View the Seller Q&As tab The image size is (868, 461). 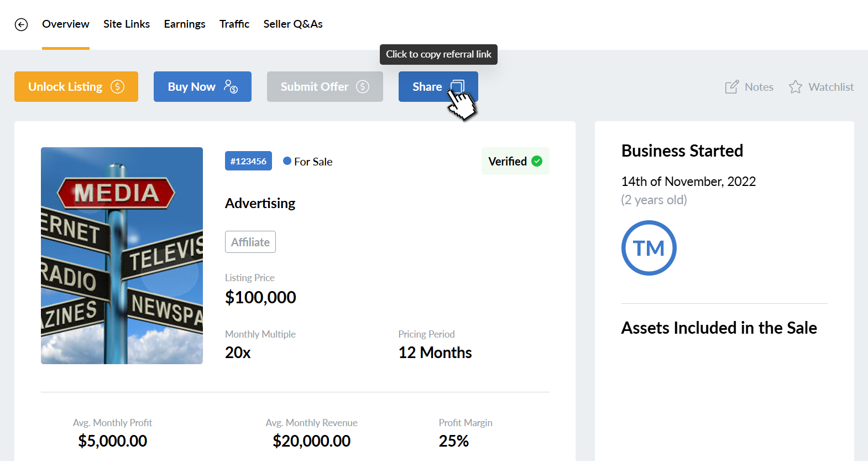coord(293,24)
